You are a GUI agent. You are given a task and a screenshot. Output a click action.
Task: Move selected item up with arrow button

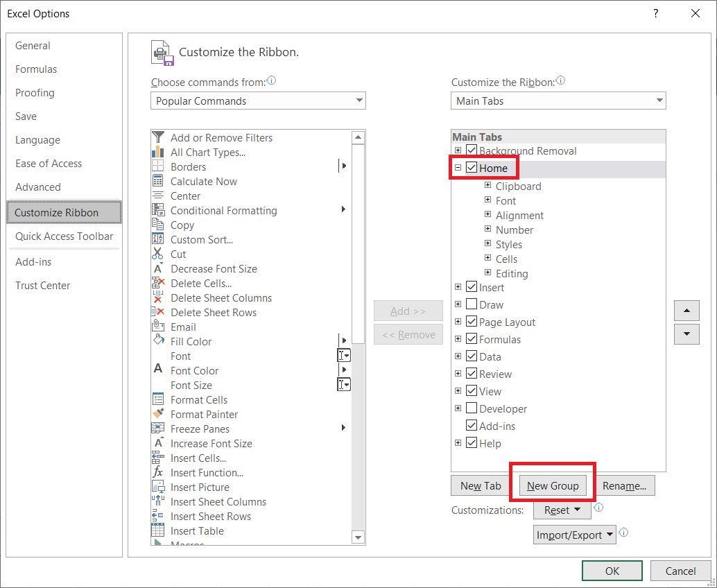tap(686, 311)
